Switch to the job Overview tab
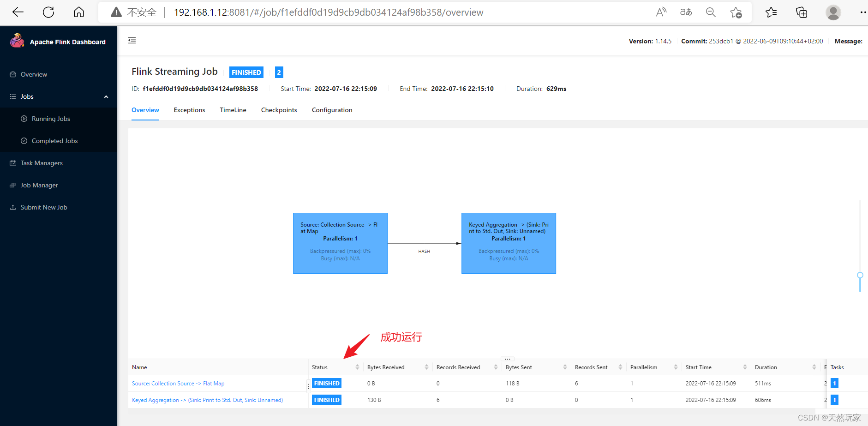The width and height of the screenshot is (868, 426). [145, 110]
